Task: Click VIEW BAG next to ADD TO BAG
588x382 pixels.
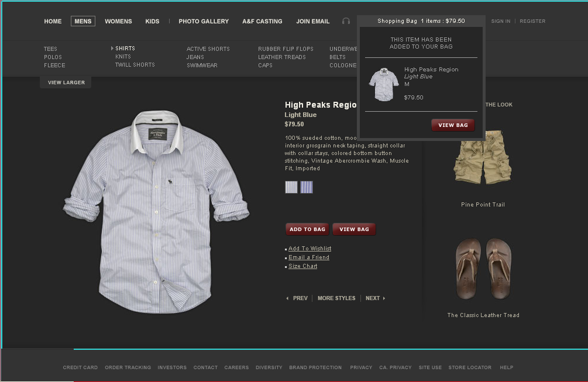Action: coord(355,229)
